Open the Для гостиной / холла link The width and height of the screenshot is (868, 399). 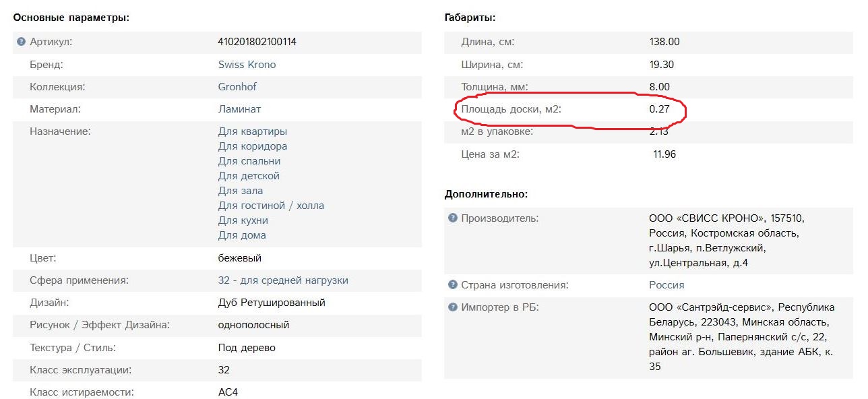(x=271, y=206)
